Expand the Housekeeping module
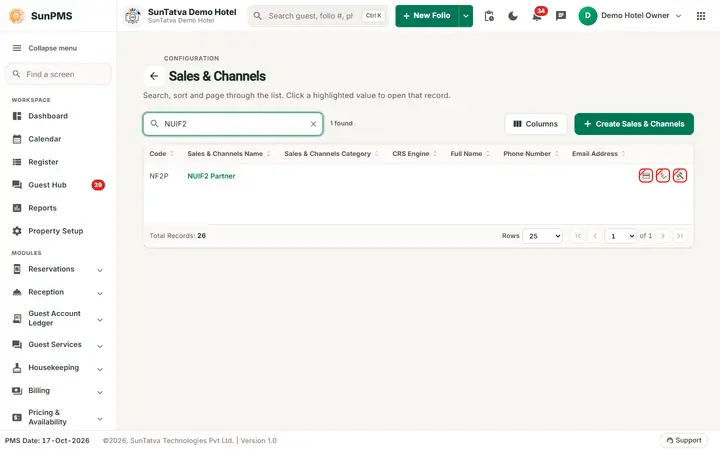 [58, 368]
